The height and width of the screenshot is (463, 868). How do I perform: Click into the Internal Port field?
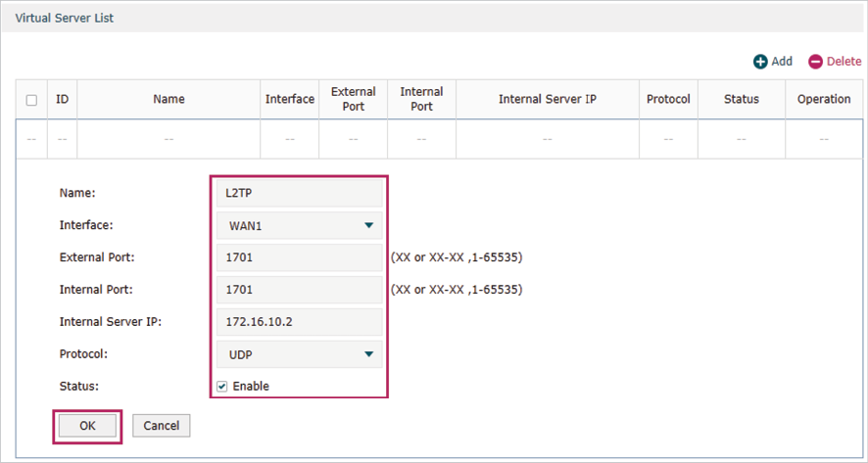(x=299, y=291)
